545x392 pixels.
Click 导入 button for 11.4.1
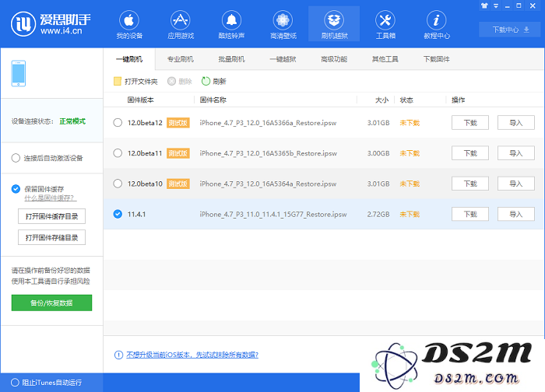(x=516, y=214)
